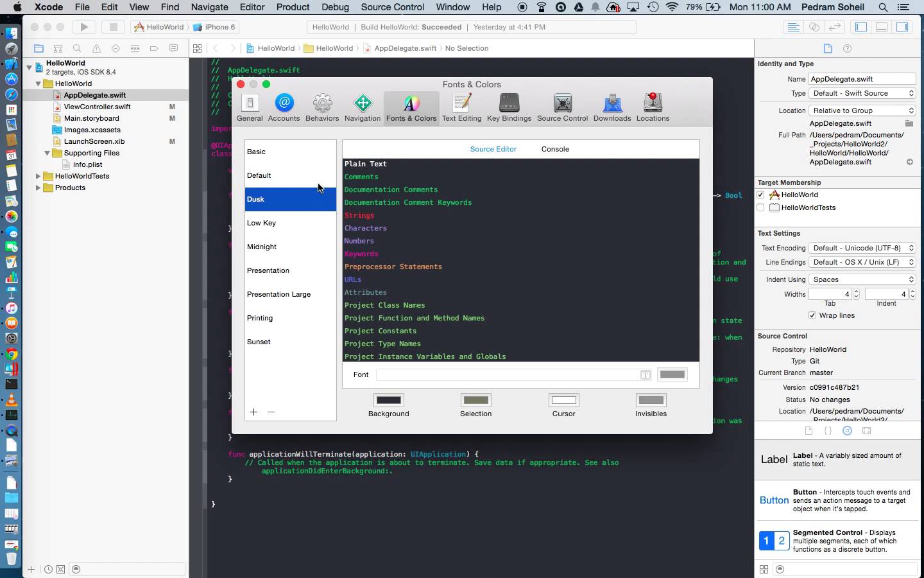The image size is (924, 578).
Task: Collapse the HelloWorld project disclosure triangle
Action: 29,67
